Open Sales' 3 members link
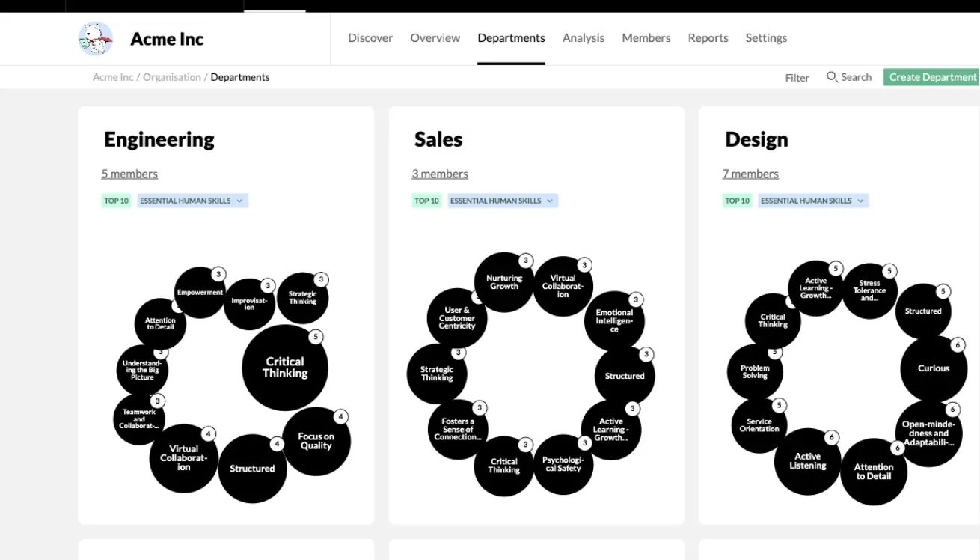 pyautogui.click(x=440, y=174)
